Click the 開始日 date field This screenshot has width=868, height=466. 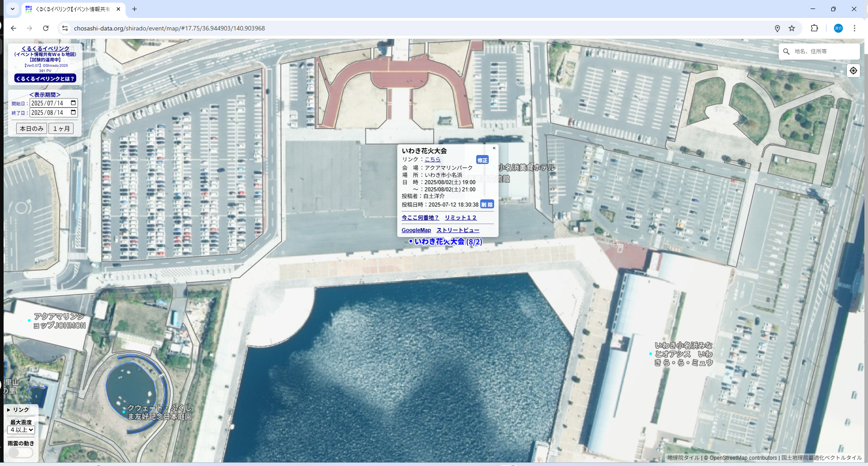click(x=54, y=103)
